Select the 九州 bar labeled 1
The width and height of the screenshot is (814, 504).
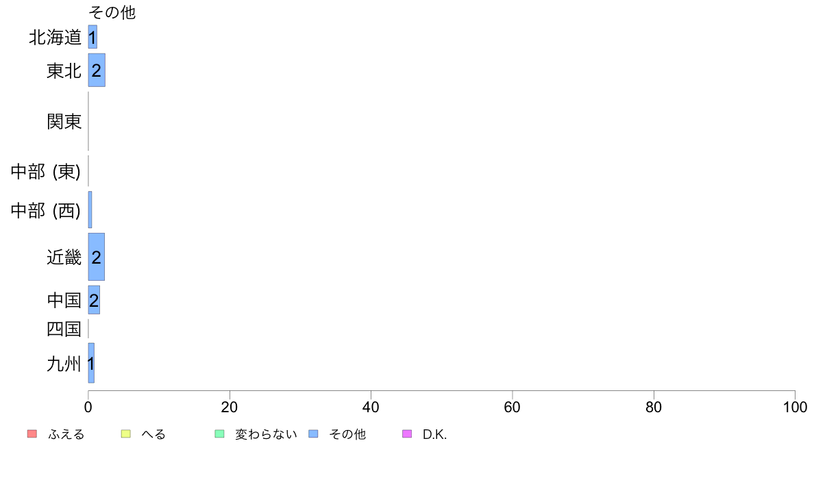[91, 363]
